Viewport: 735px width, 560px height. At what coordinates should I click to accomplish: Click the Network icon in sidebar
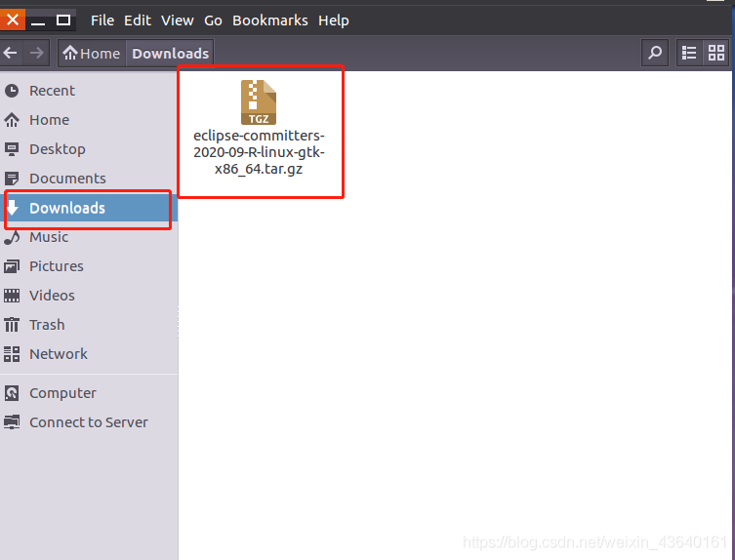tap(12, 354)
